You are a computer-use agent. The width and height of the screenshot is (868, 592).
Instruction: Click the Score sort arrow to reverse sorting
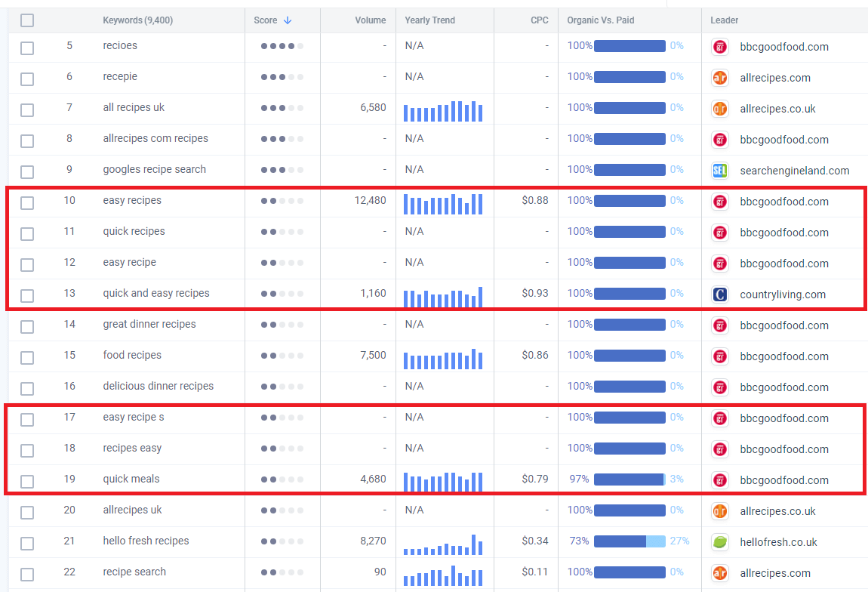tap(287, 20)
